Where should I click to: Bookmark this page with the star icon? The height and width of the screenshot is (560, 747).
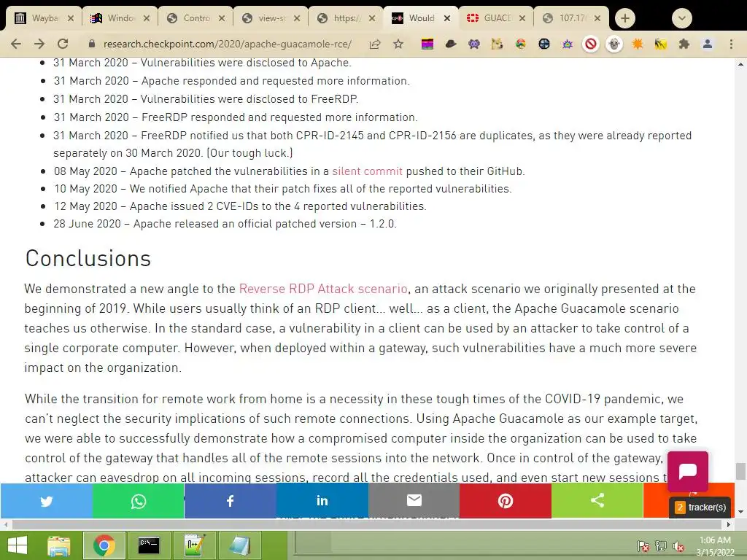click(398, 44)
